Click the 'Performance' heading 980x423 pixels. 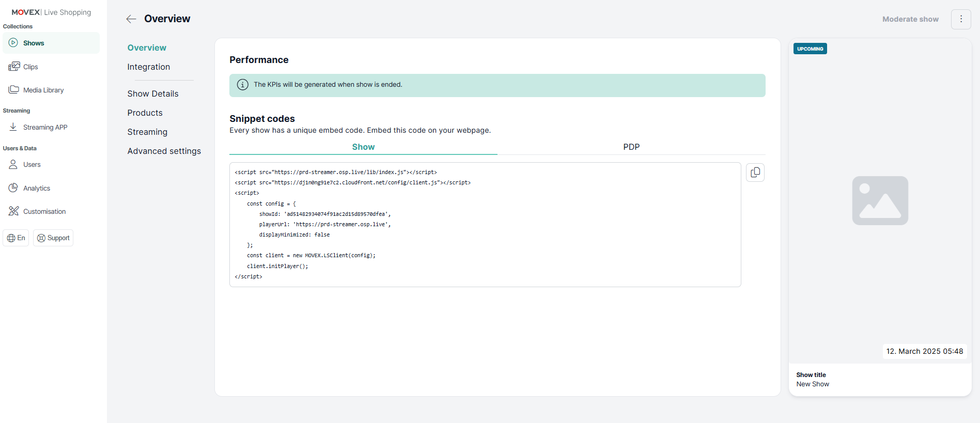259,60
